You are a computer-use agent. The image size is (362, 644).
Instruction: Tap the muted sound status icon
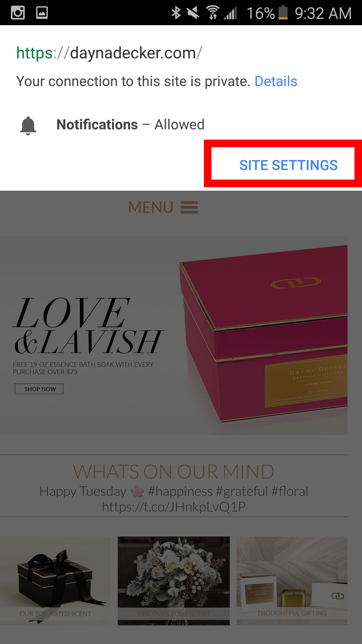[193, 13]
